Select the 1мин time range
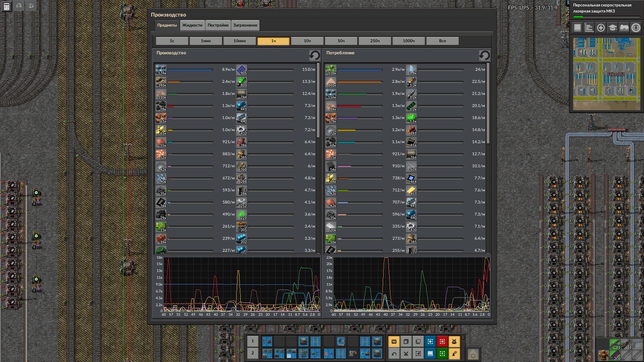 206,41
